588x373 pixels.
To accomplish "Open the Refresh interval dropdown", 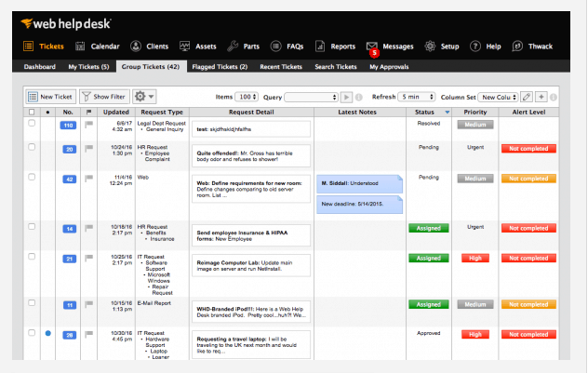I will click(416, 97).
